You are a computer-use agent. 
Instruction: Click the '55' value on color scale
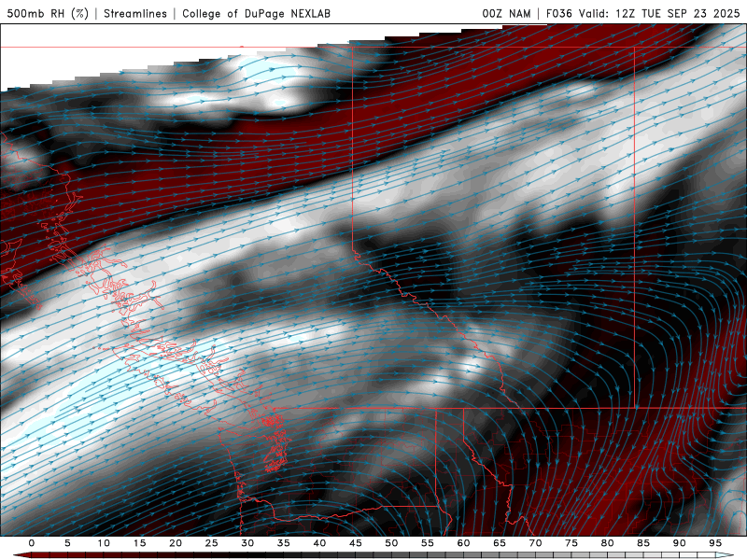[428, 543]
